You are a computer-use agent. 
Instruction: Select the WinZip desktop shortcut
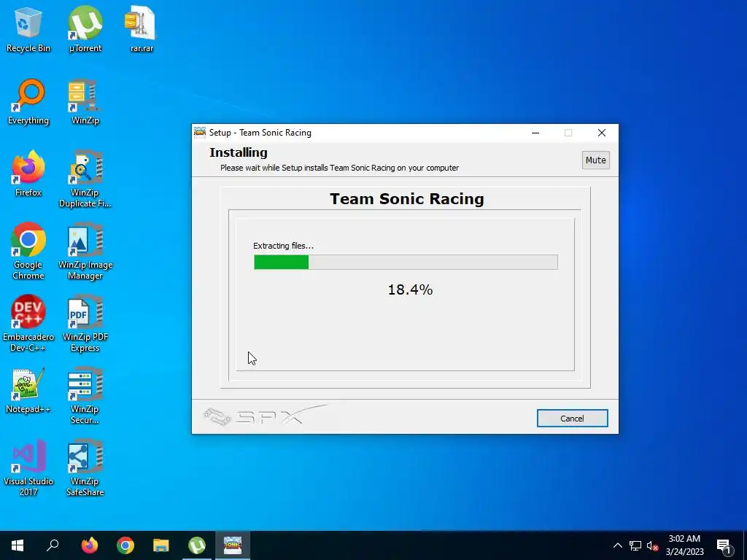click(85, 102)
